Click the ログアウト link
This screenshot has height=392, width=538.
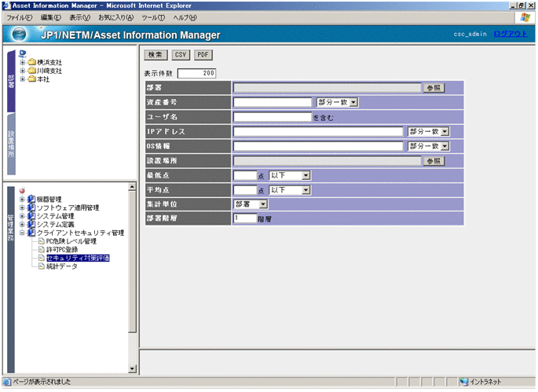click(x=511, y=35)
